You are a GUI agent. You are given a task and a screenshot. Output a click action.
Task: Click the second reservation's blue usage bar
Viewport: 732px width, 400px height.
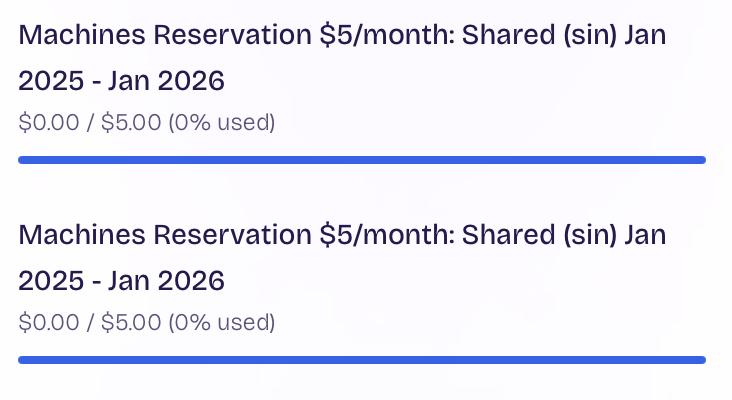tap(362, 360)
